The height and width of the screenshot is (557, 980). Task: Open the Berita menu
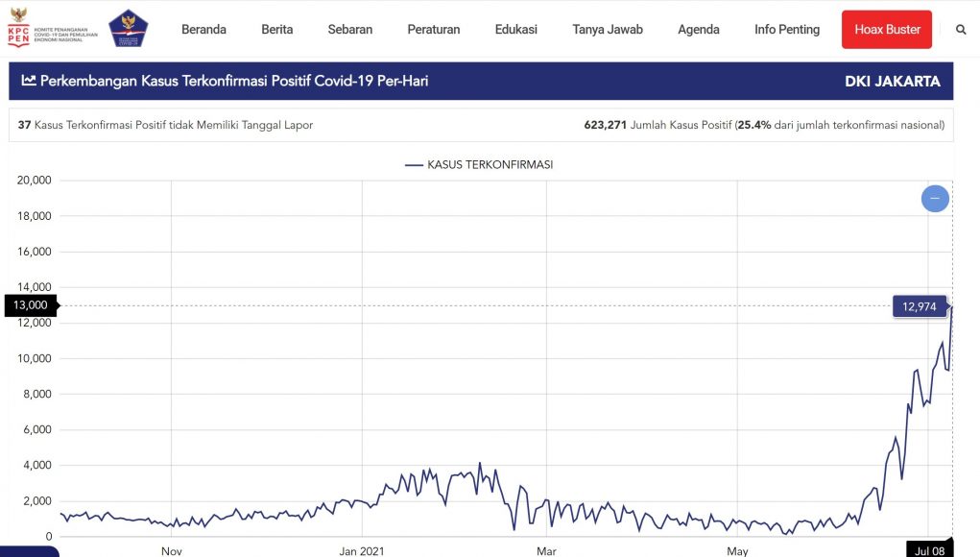click(277, 30)
